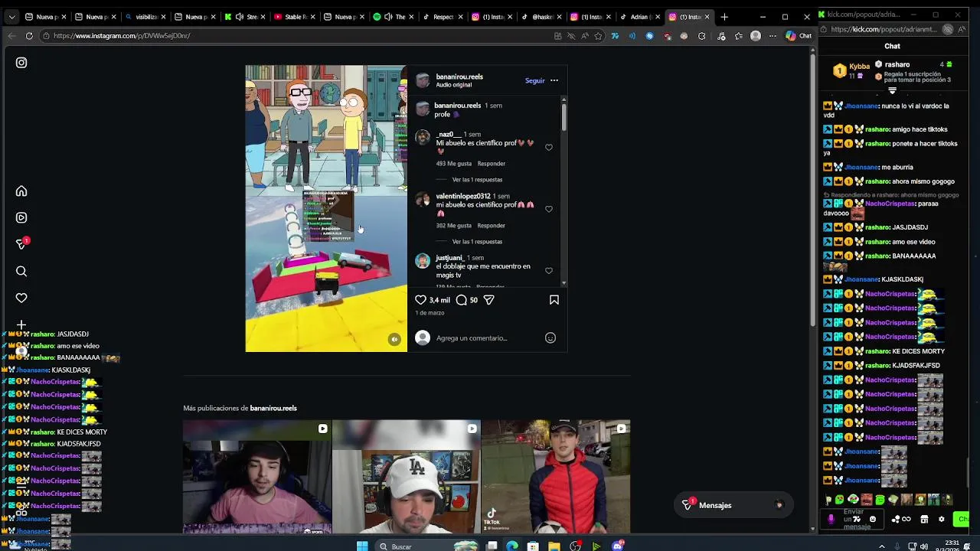Focus the Enviar un mensaje field
The image size is (980, 551).
tap(853, 519)
